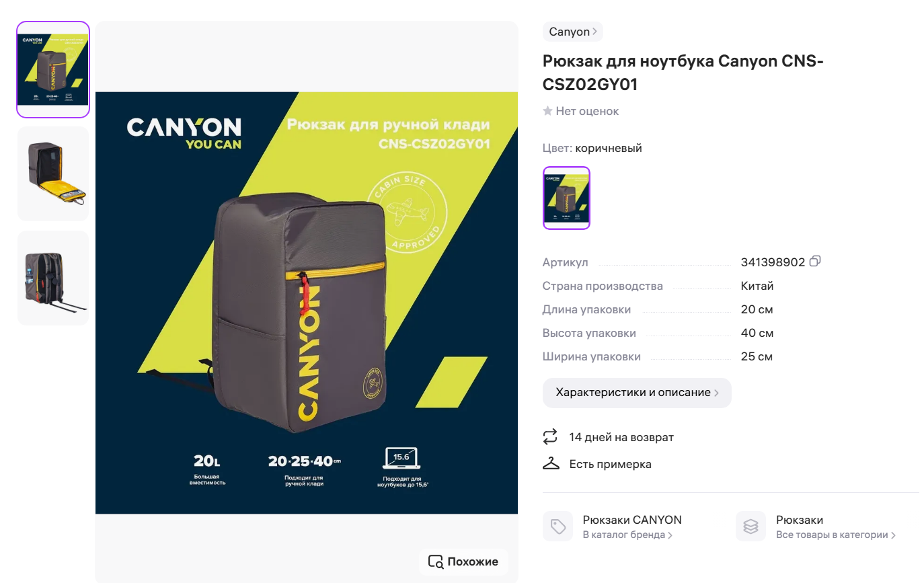Click the brand tag icon for Рюкзаки CANYON

(557, 526)
